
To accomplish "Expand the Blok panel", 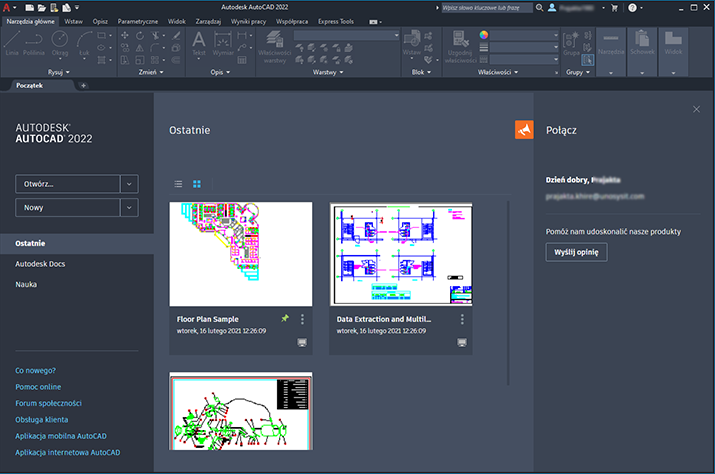I will click(x=421, y=72).
